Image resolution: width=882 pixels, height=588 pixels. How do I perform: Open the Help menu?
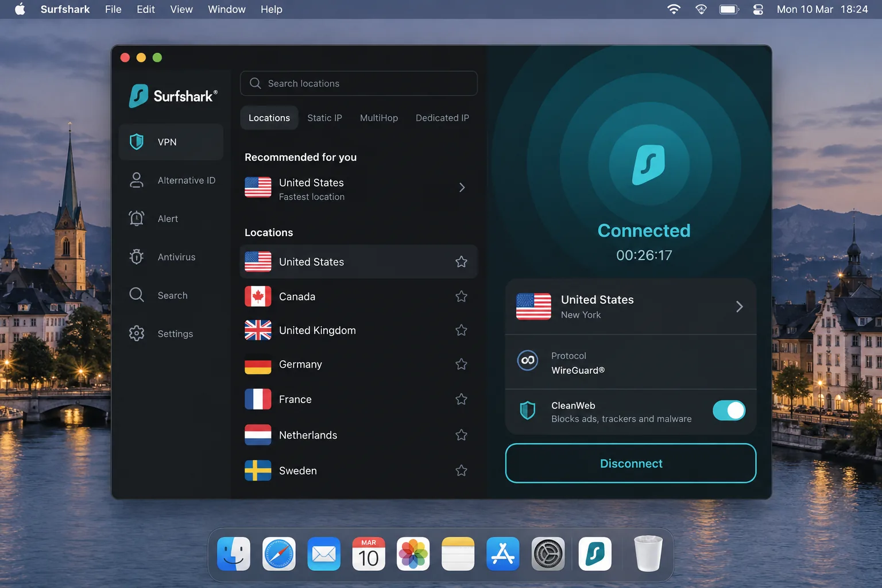click(x=272, y=9)
